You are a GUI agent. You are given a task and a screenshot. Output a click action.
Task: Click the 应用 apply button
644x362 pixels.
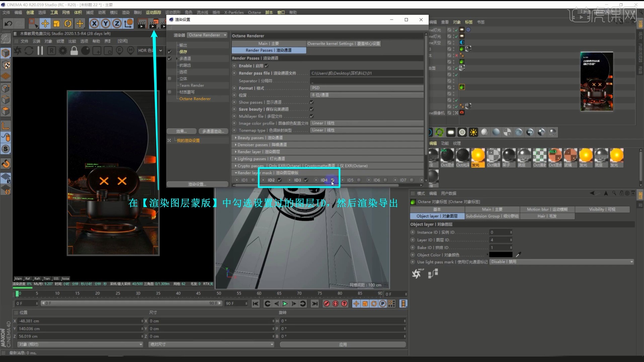tap(342, 345)
